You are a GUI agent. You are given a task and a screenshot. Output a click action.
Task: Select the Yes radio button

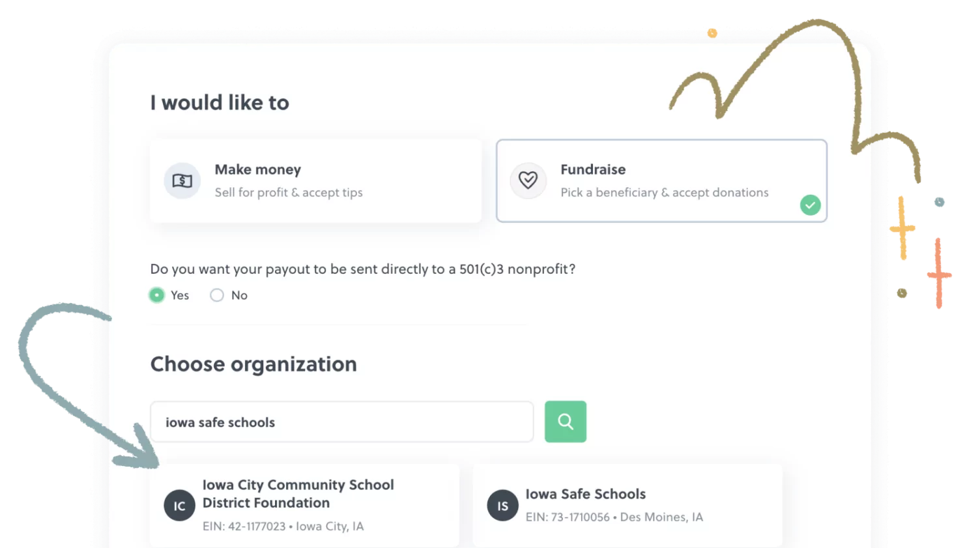click(x=156, y=295)
